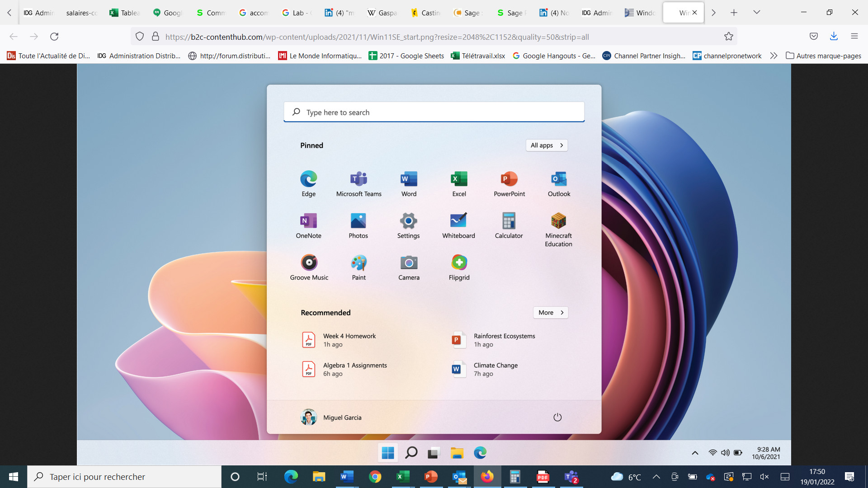This screenshot has height=488, width=868.
Task: Click Camera pinned app icon
Action: pyautogui.click(x=409, y=267)
